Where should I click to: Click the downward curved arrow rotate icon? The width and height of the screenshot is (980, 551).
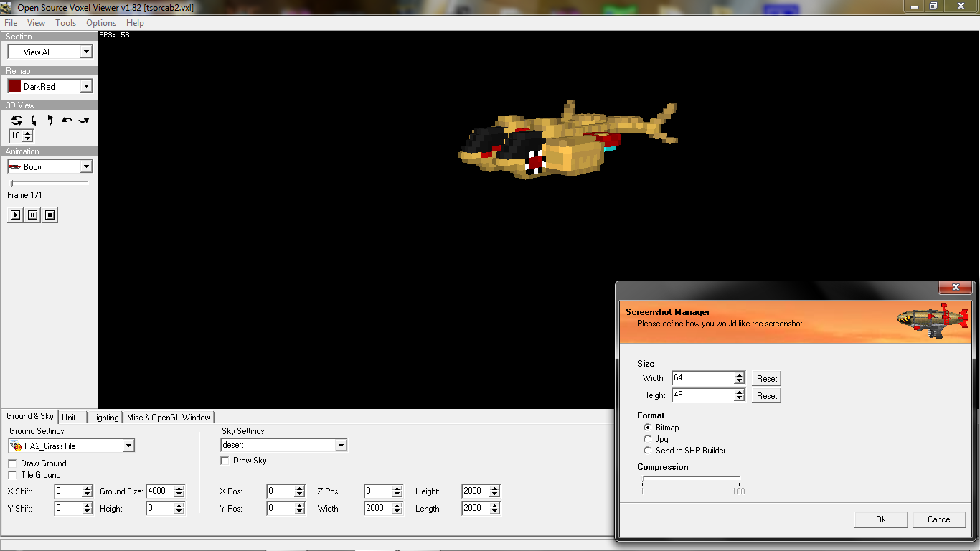[x=34, y=121]
